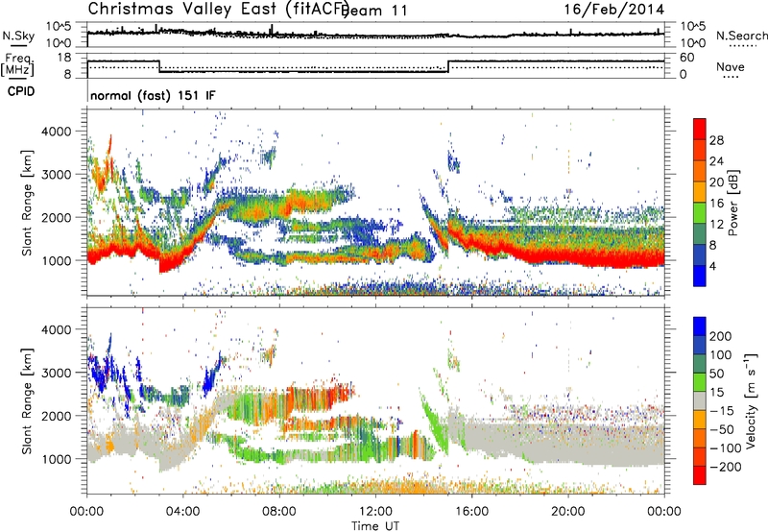Click the '2000' tick on the velocity panel

pos(56,416)
